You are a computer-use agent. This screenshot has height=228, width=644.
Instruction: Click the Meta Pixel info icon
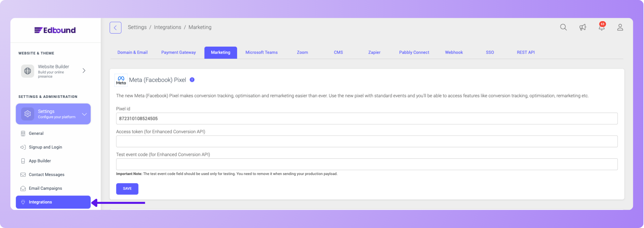tap(192, 80)
